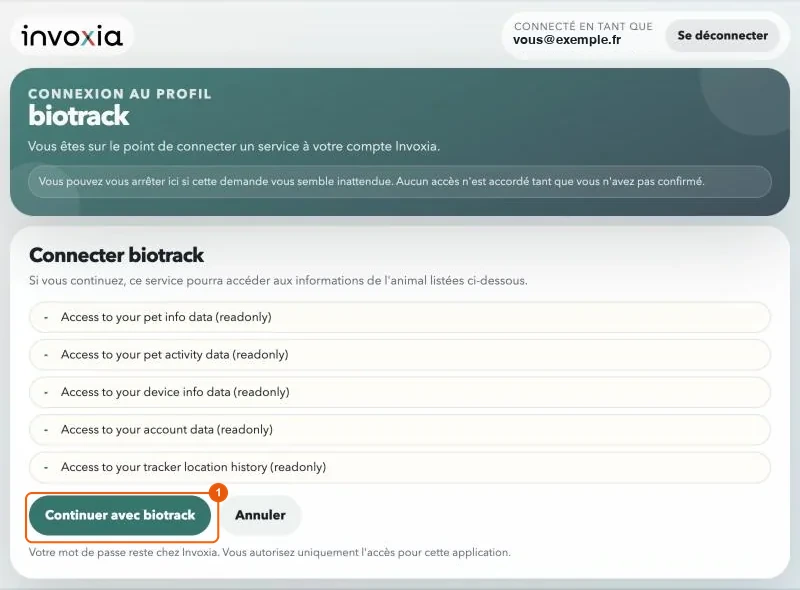Click 'Access to your pet activity data (readonly)'
The width and height of the screenshot is (800, 590).
point(399,355)
